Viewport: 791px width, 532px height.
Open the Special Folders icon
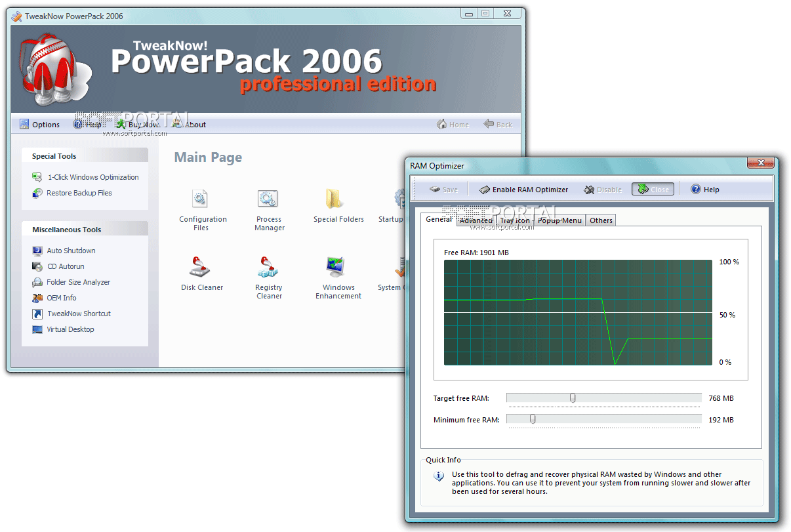point(335,198)
